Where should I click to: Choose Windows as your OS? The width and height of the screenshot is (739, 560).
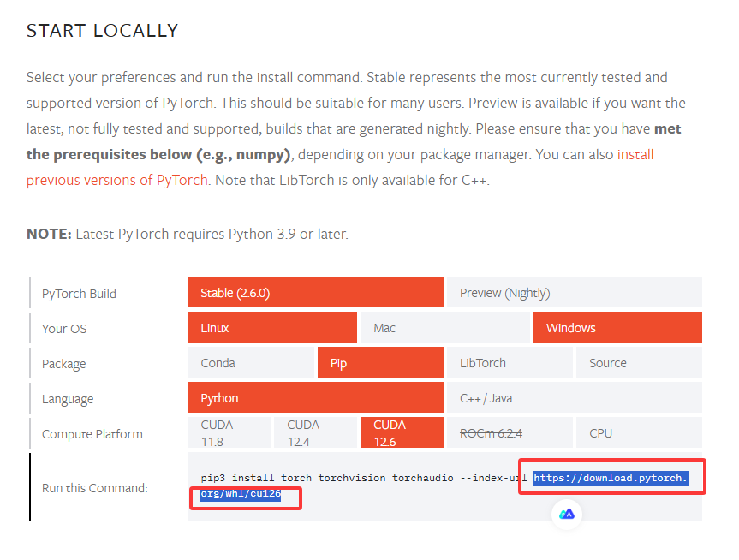click(x=617, y=327)
